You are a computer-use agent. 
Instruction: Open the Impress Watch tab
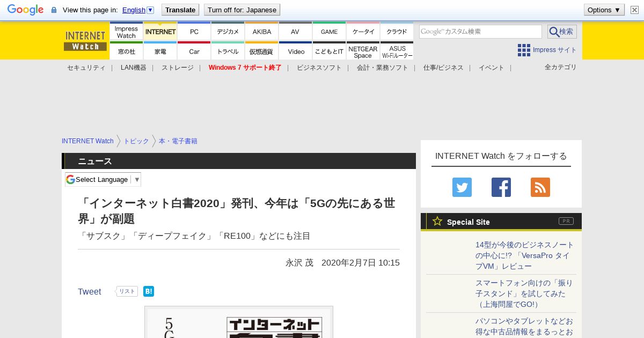tap(126, 32)
